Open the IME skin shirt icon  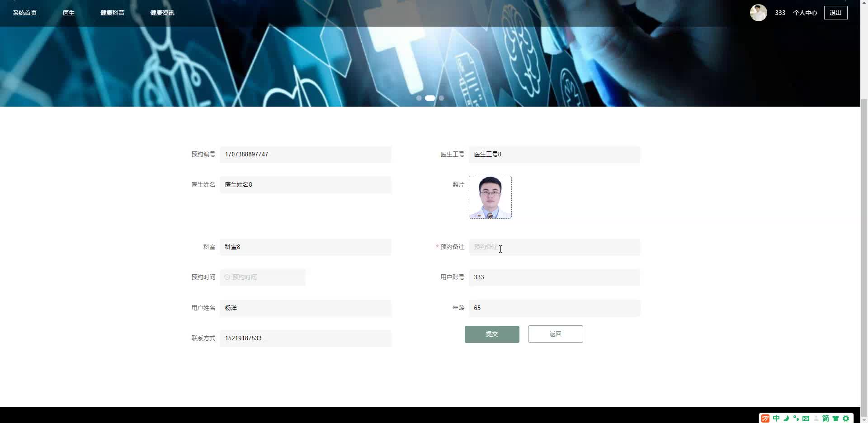835,418
